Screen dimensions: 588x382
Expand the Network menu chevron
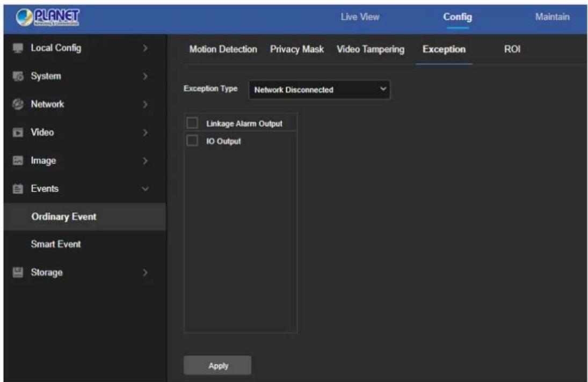tap(145, 104)
